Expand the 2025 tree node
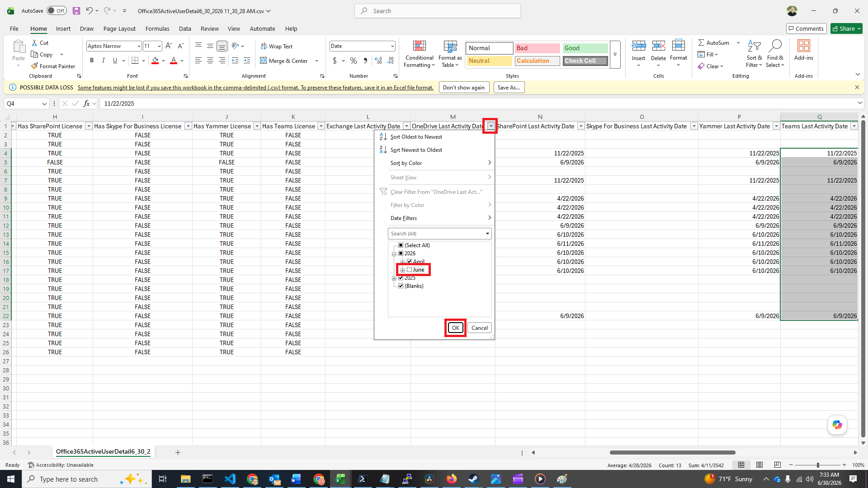The height and width of the screenshot is (488, 868). [x=394, y=278]
